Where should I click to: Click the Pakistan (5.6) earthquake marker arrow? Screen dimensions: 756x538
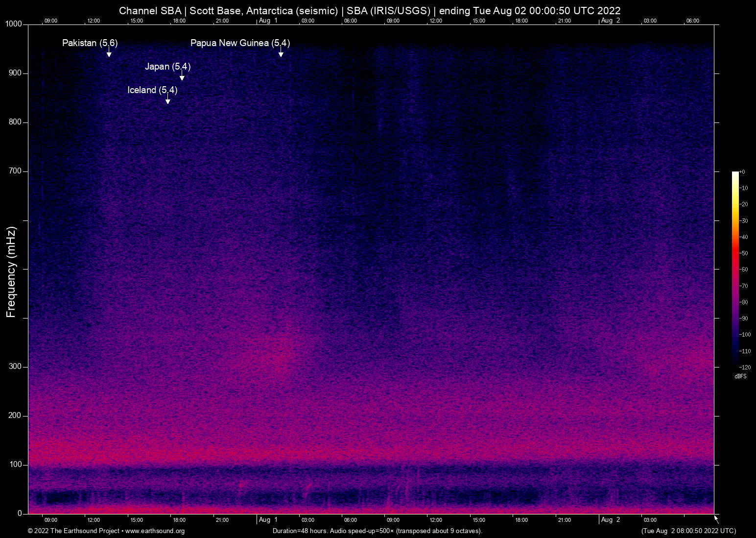click(x=109, y=54)
